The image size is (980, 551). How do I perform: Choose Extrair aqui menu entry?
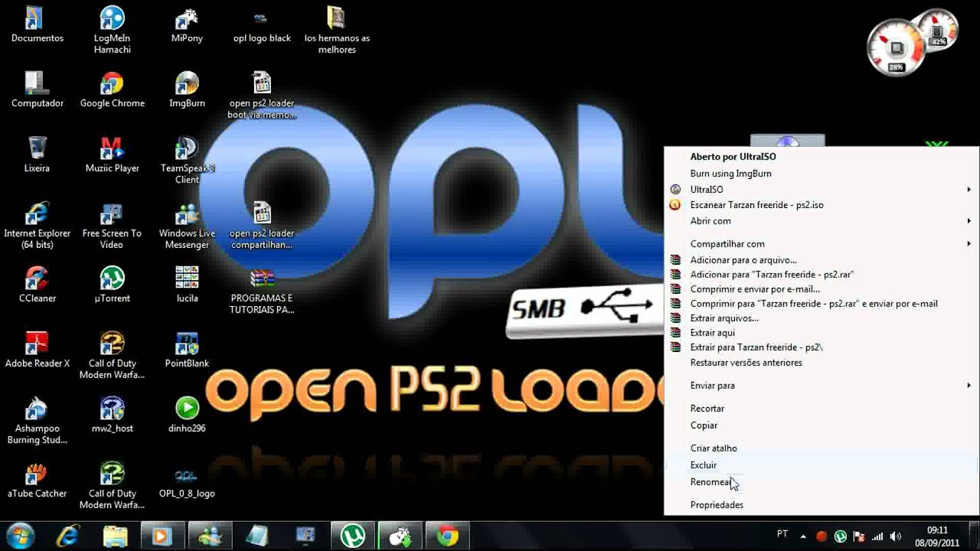(821, 333)
